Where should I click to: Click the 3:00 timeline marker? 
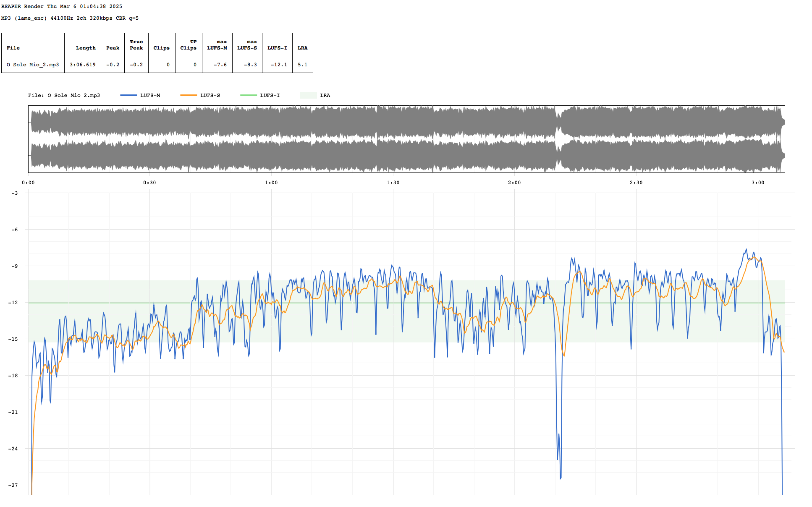758,183
